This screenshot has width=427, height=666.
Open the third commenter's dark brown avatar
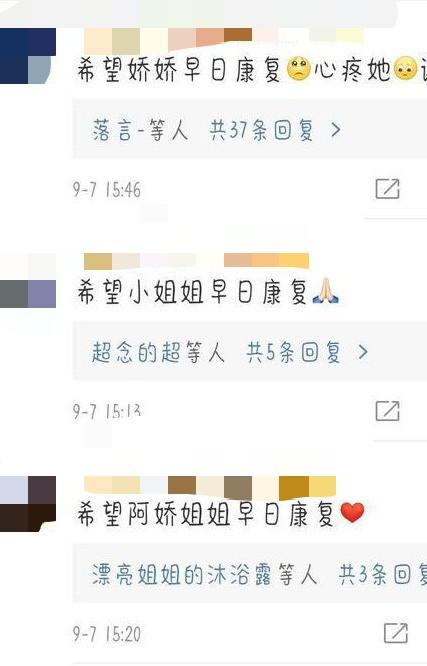[28, 504]
